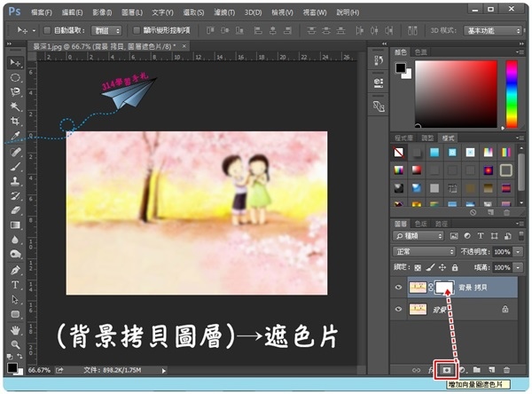Enable the 自動選取 checkbox
Screen dimensions: 532x394
pyautogui.click(x=47, y=30)
